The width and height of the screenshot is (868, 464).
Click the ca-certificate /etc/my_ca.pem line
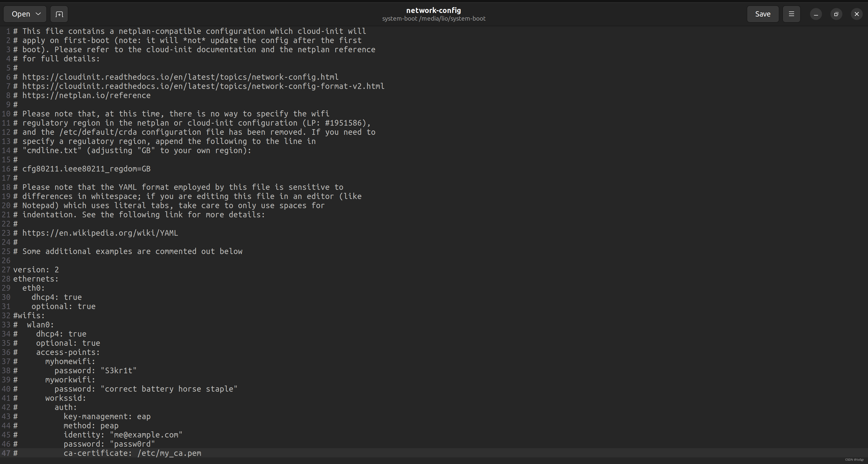tap(132, 453)
